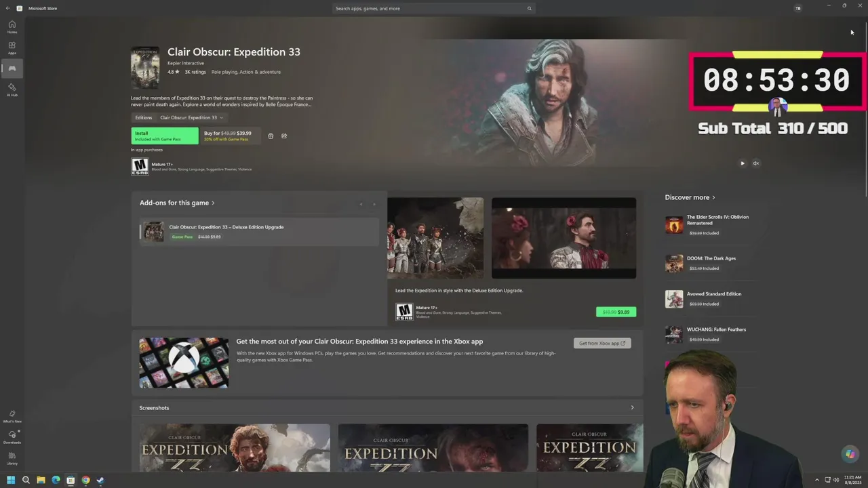Open Downloads in the sidebar
The height and width of the screenshot is (488, 868).
(x=12, y=437)
